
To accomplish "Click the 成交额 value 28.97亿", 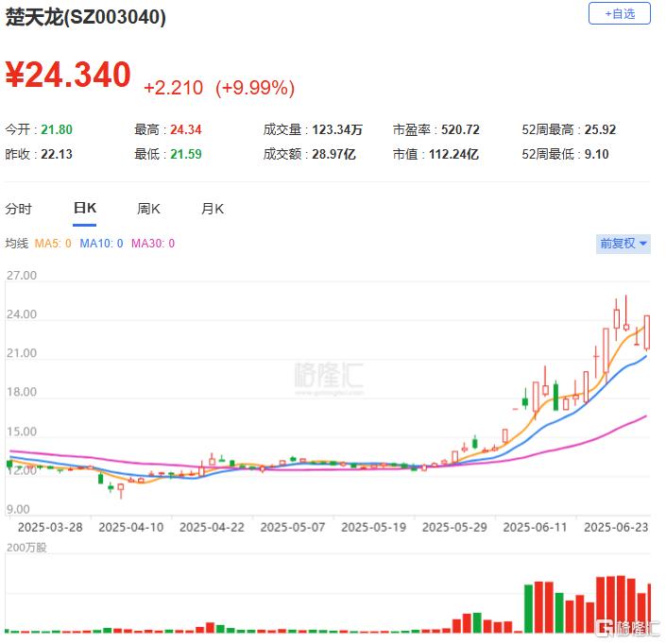I will pyautogui.click(x=333, y=154).
